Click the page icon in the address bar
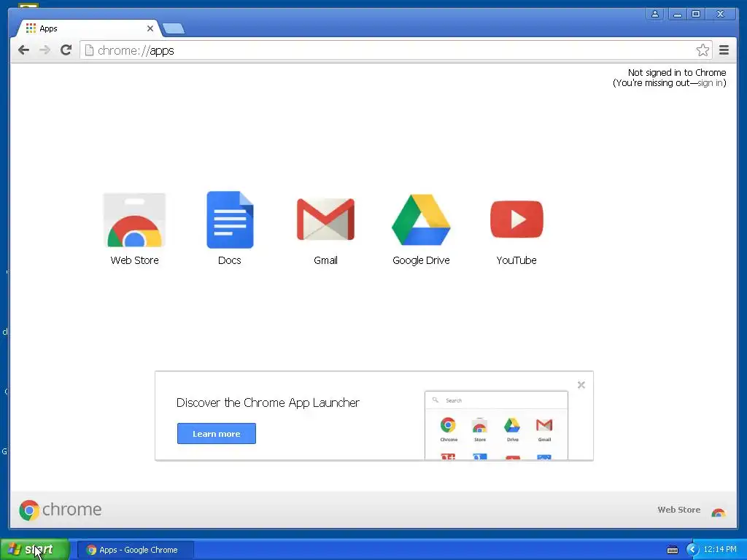Screen dimensions: 747x560 89,50
